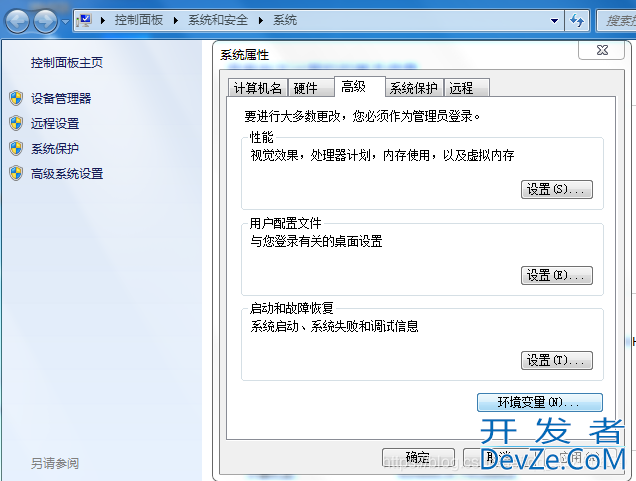The width and height of the screenshot is (636, 481).
Task: Open the 系统保护 tab
Action: (413, 88)
